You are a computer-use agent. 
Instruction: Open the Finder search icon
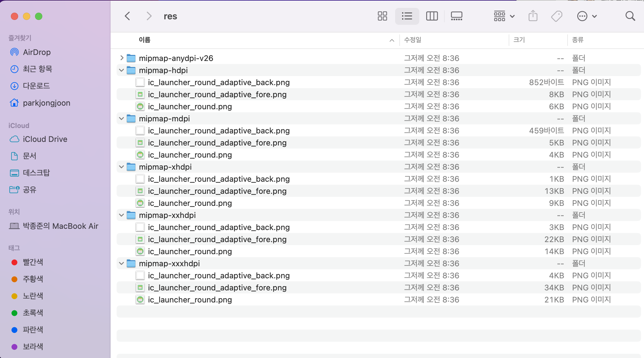pyautogui.click(x=630, y=16)
